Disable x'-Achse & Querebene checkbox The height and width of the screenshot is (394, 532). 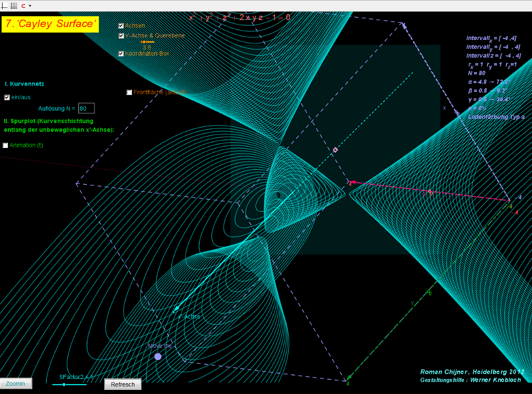pyautogui.click(x=121, y=36)
